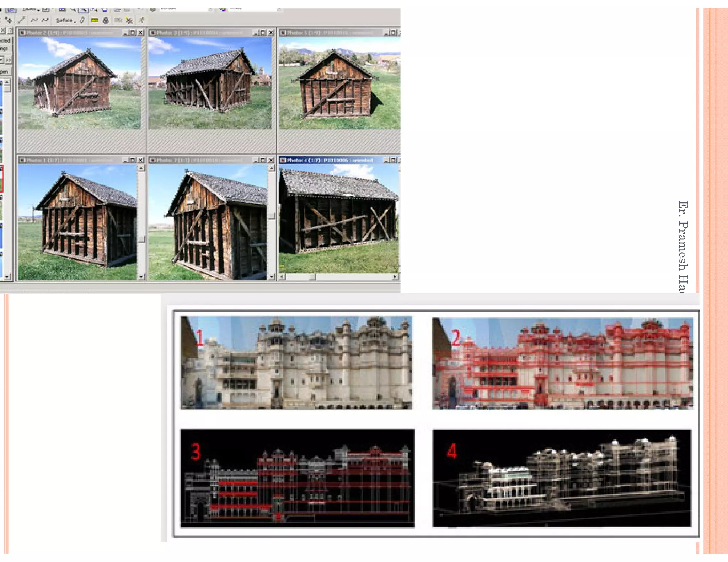
Task: Select the first curve drawing tool
Action: [34, 20]
